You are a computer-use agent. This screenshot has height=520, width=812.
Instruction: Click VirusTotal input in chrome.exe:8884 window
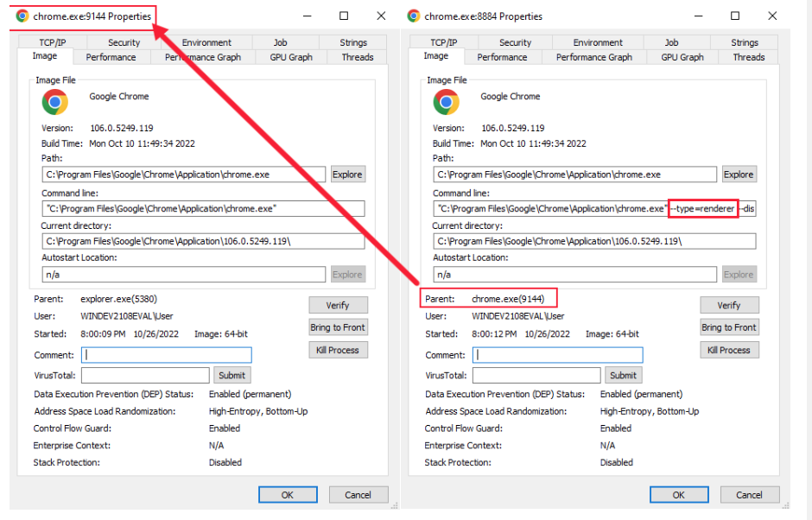[536, 376]
